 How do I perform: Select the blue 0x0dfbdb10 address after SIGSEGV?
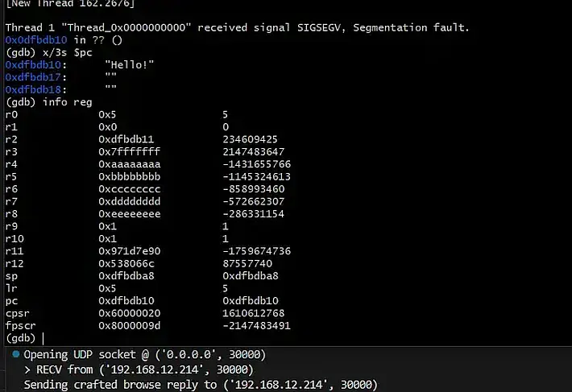coord(36,40)
